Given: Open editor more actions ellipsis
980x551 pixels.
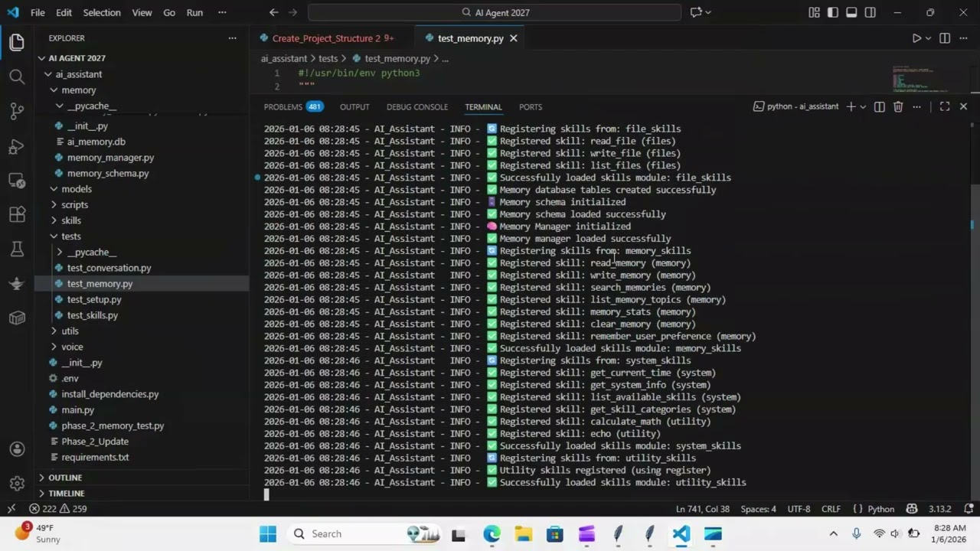Looking at the screenshot, I should pos(963,38).
